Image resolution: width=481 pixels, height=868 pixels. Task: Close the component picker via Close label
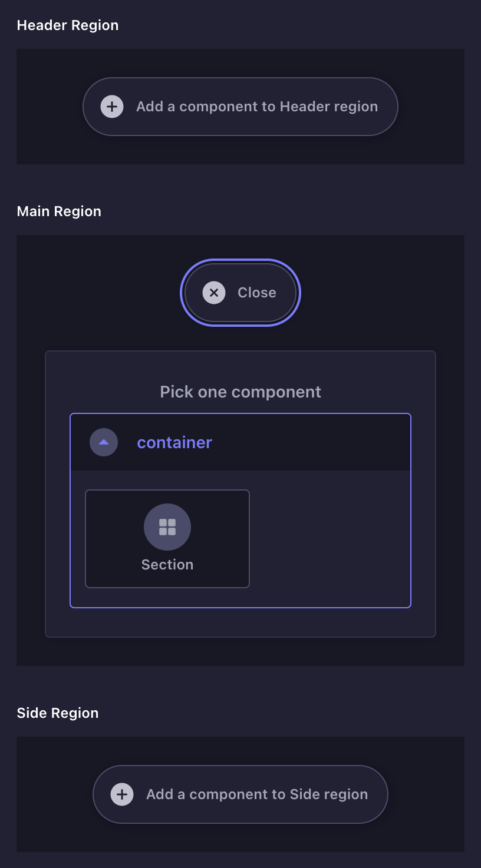256,293
